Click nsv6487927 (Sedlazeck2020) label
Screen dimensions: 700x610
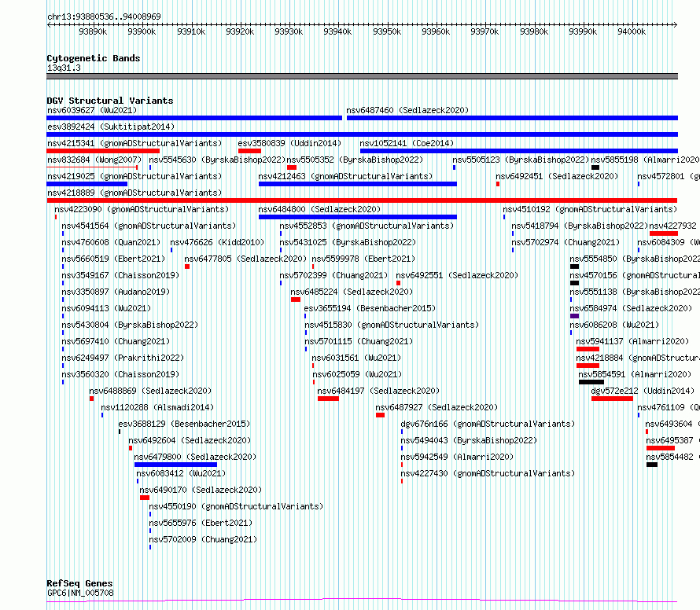coord(437,407)
